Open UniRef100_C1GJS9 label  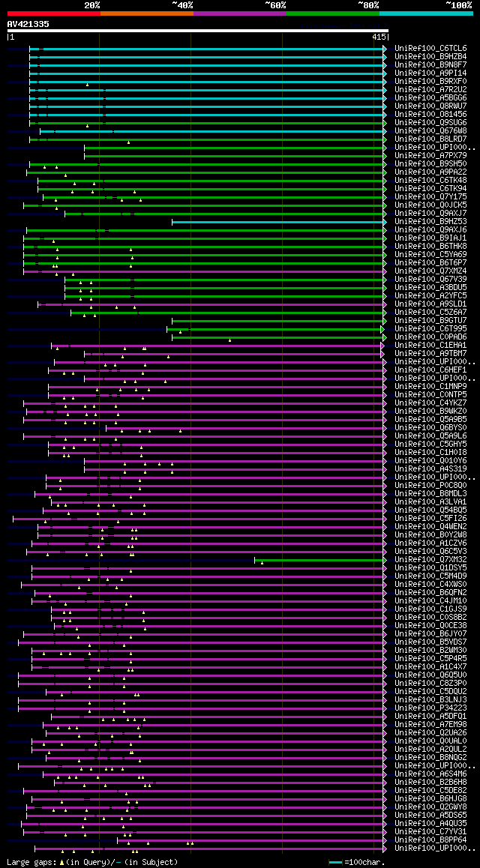coord(430,609)
